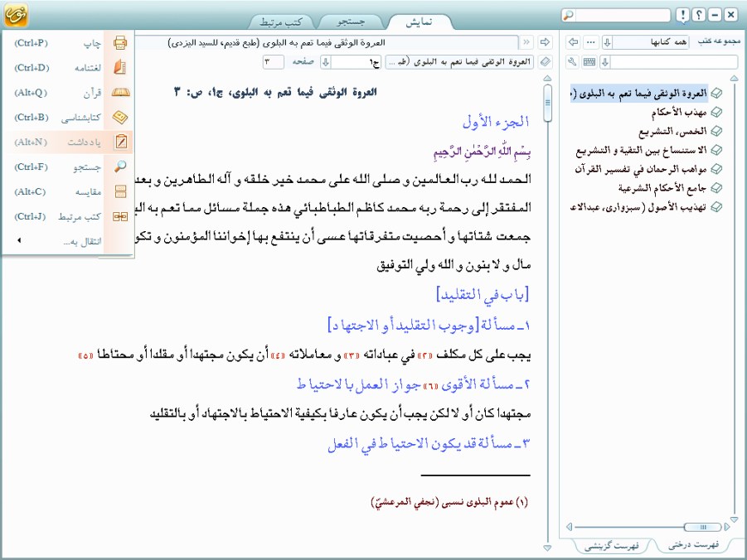Click the book list scroll down arrow

[x=734, y=519]
